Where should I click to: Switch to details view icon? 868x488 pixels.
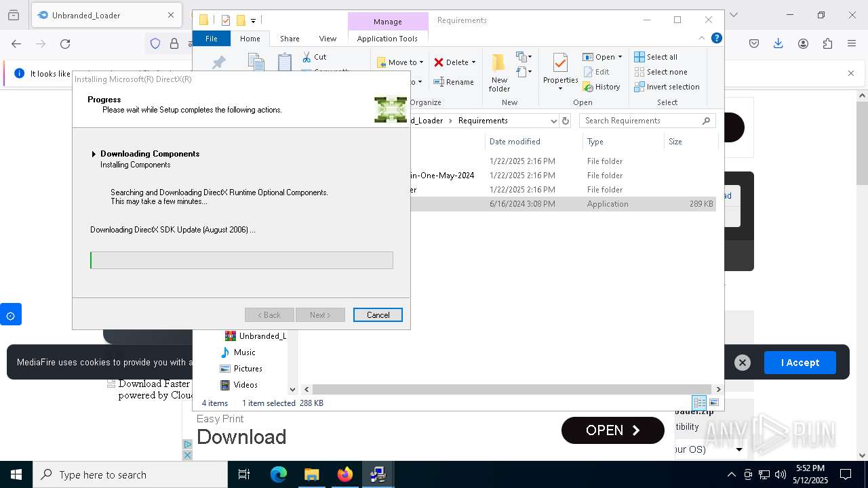click(699, 403)
